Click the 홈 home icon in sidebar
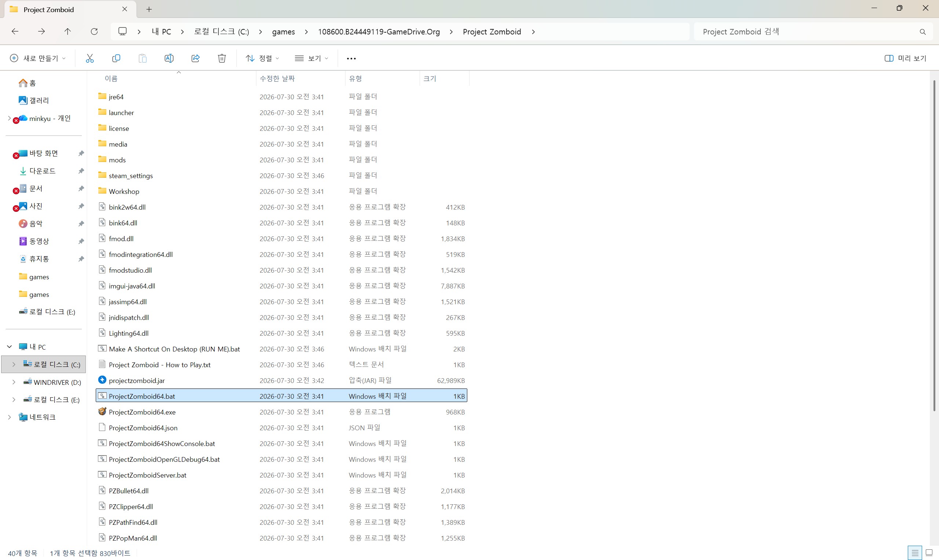The height and width of the screenshot is (560, 939). 23,82
